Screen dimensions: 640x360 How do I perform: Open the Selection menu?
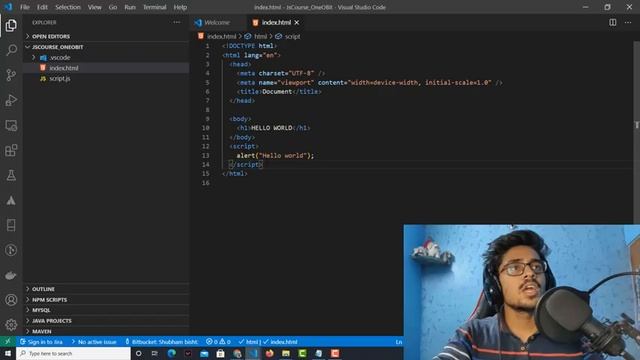pos(68,7)
